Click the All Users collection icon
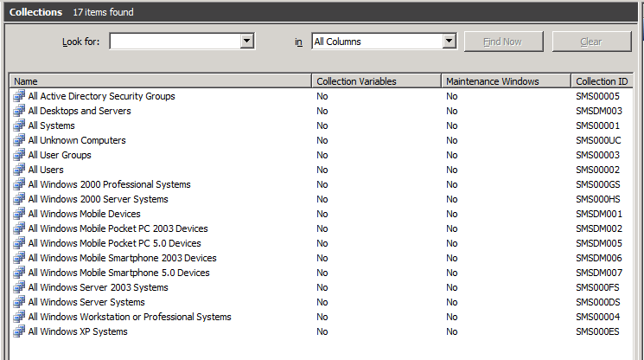The height and width of the screenshot is (360, 644). pyautogui.click(x=19, y=170)
